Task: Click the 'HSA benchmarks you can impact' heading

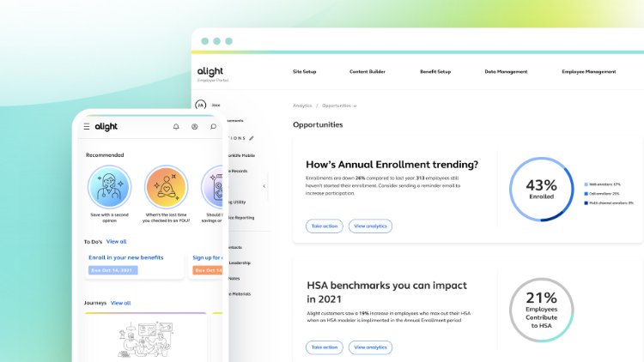Action: pos(386,293)
